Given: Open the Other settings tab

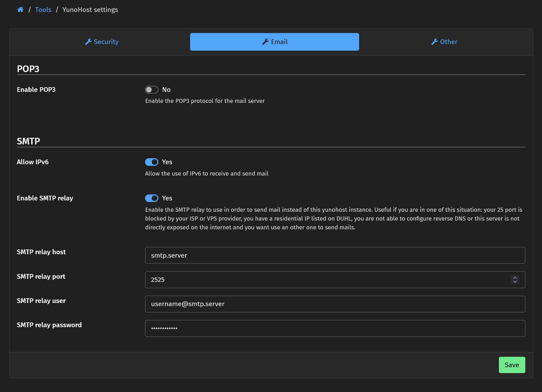Looking at the screenshot, I should pyautogui.click(x=444, y=42).
